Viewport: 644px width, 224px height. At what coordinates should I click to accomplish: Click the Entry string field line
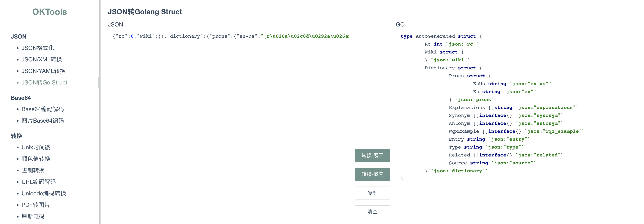tap(489, 139)
